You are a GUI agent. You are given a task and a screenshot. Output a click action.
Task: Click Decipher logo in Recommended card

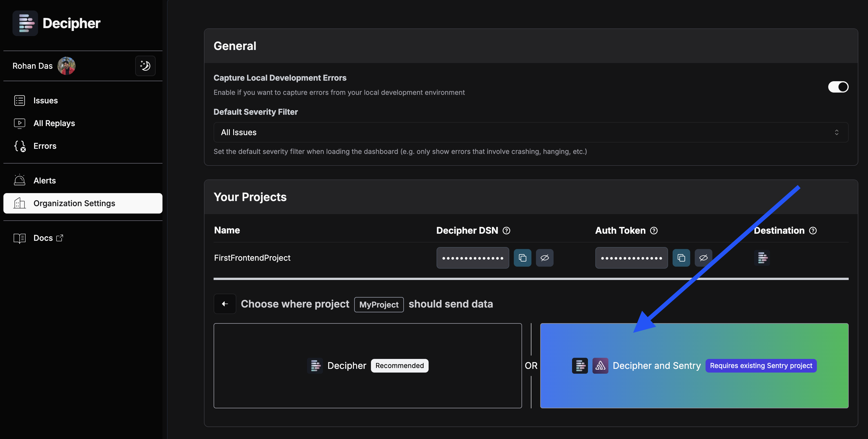[x=315, y=365]
